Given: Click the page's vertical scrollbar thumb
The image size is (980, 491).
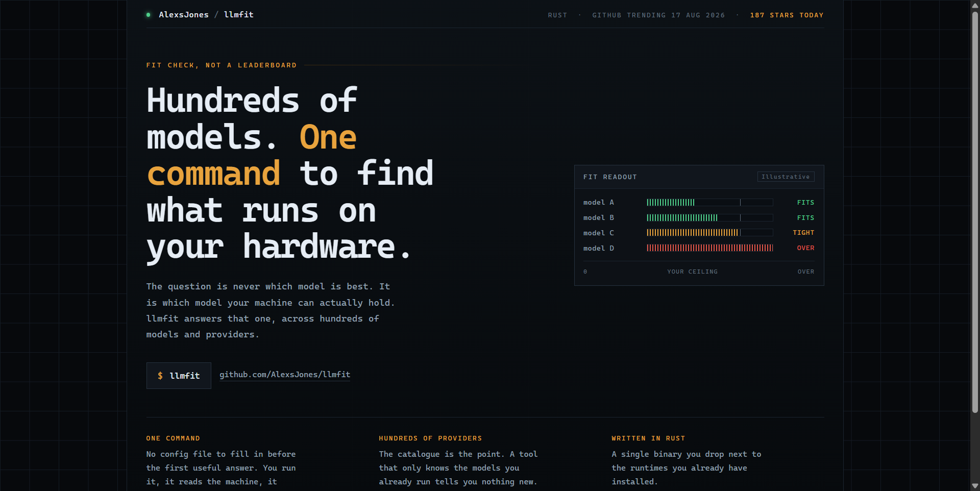Looking at the screenshot, I should (x=975, y=212).
